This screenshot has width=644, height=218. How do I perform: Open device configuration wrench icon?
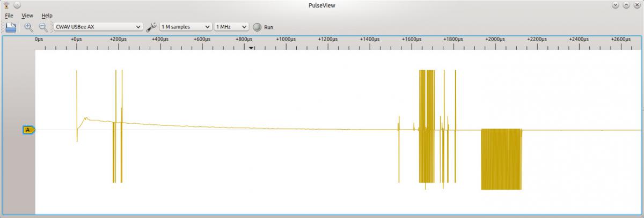[151, 27]
